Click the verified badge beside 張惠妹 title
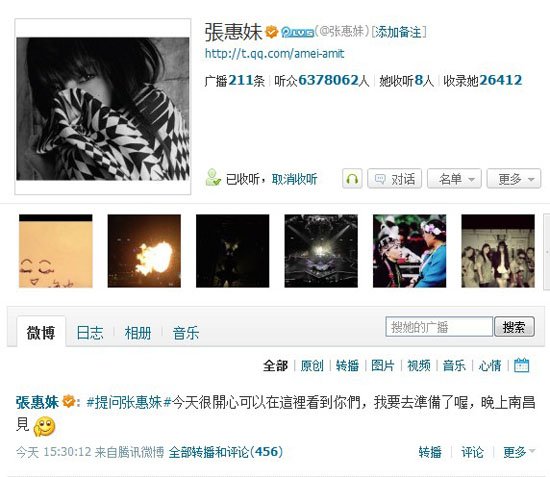 pos(271,32)
